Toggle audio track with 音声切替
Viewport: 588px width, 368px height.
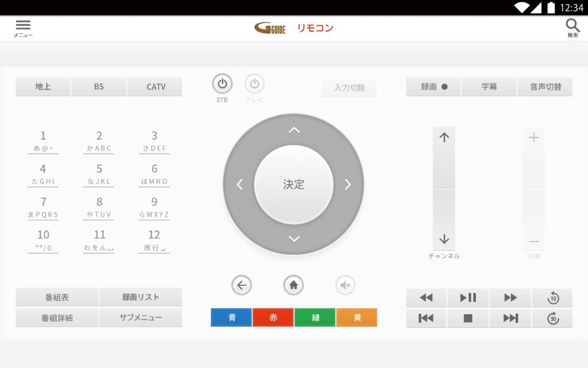[x=545, y=87]
